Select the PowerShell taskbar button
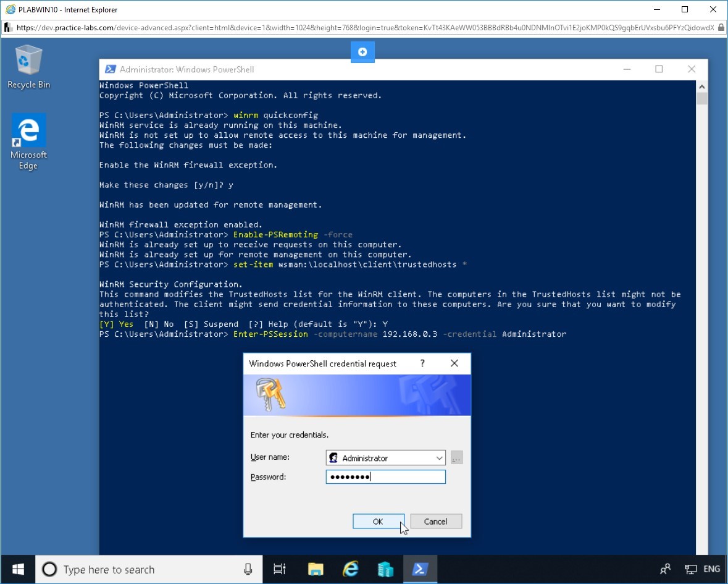 tap(420, 569)
